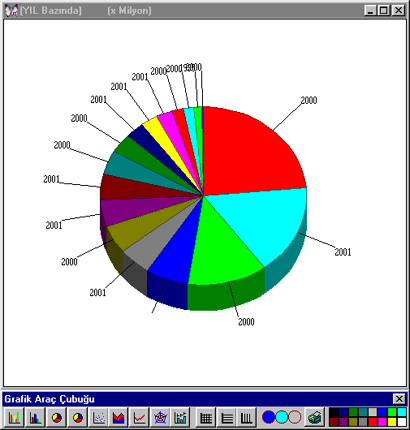The width and height of the screenshot is (410, 430).
Task: Switch to the second pie chart icon
Action: [77, 417]
